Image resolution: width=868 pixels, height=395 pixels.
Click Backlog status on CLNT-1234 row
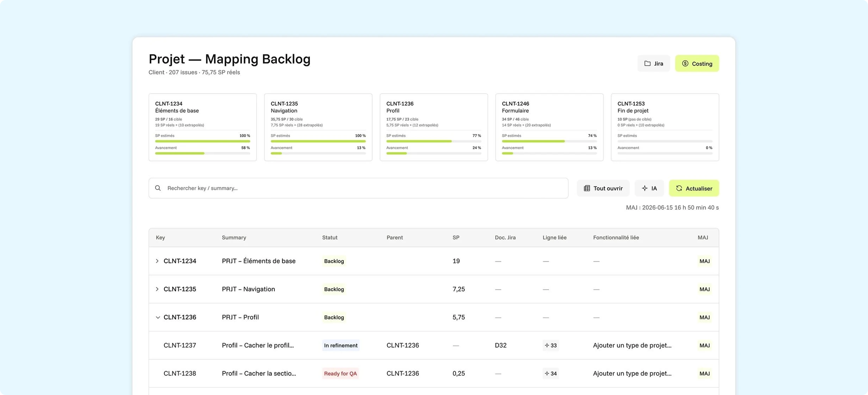[x=334, y=261]
